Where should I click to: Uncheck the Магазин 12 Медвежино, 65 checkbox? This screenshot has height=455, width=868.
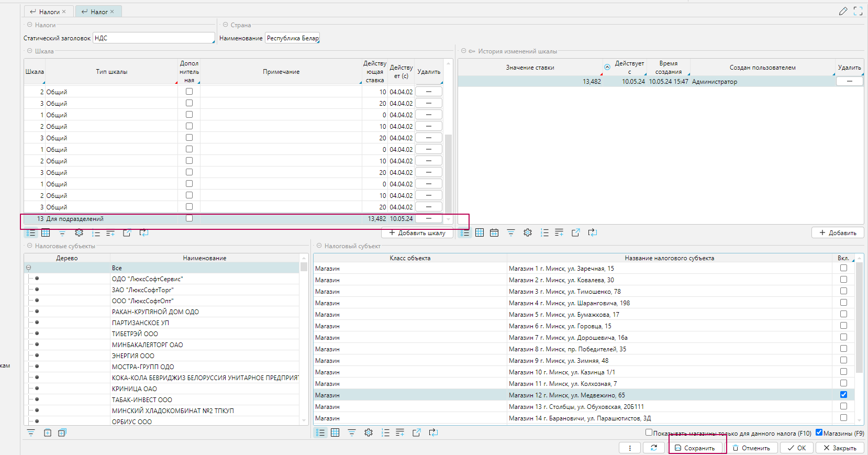(843, 395)
